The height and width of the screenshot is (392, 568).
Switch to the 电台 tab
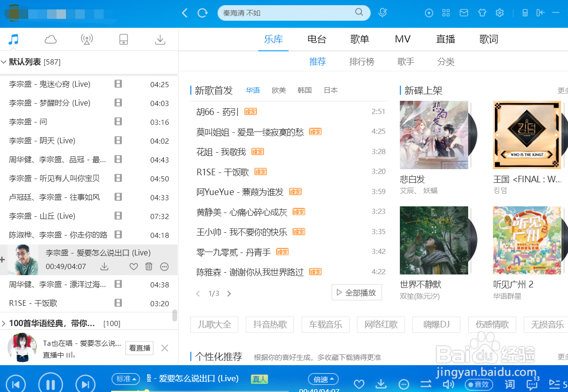click(x=316, y=39)
